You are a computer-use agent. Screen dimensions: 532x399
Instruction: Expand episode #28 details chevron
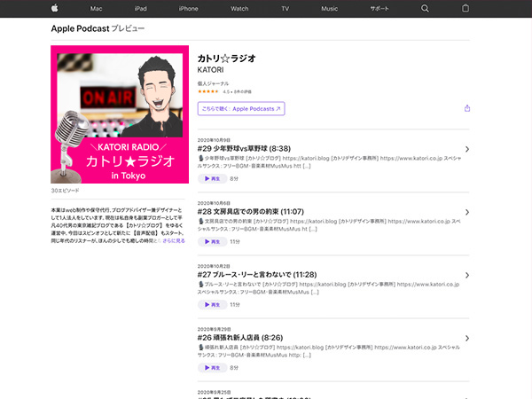tap(466, 213)
